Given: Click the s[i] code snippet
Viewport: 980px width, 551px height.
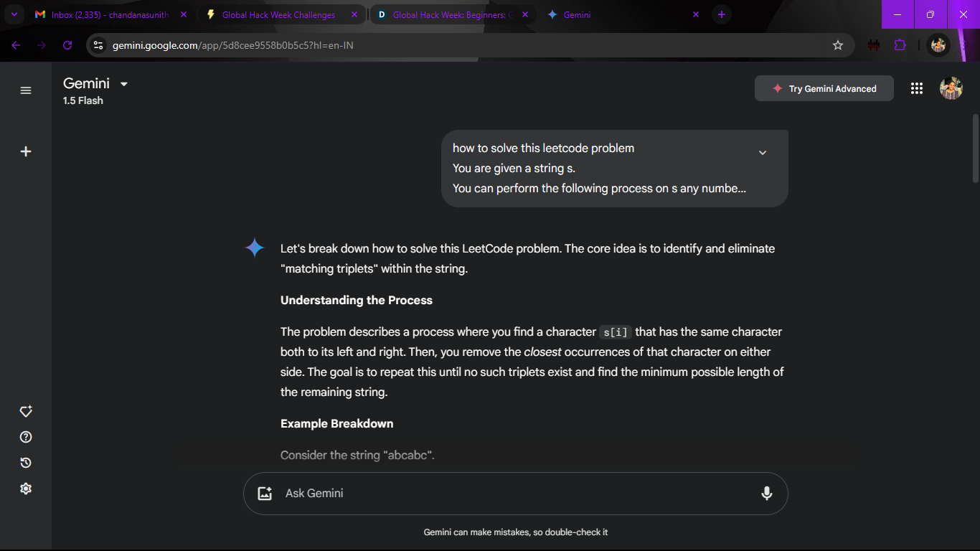Looking at the screenshot, I should click(x=616, y=332).
